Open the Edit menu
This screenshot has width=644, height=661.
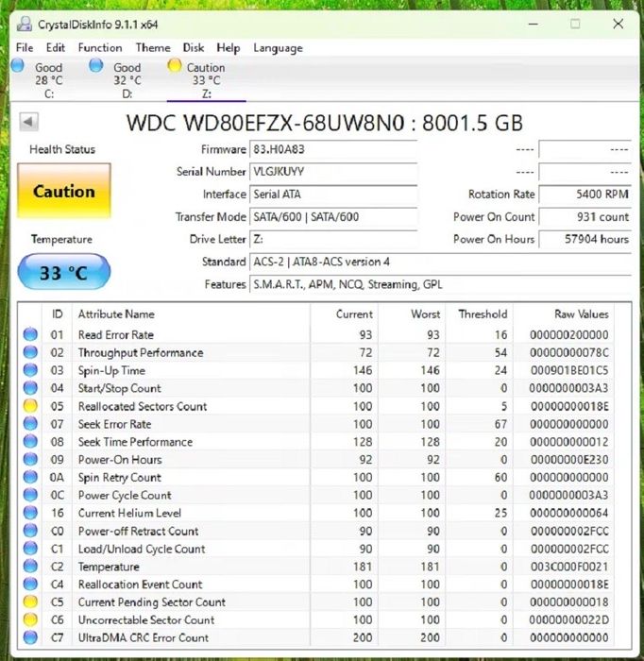click(x=55, y=47)
